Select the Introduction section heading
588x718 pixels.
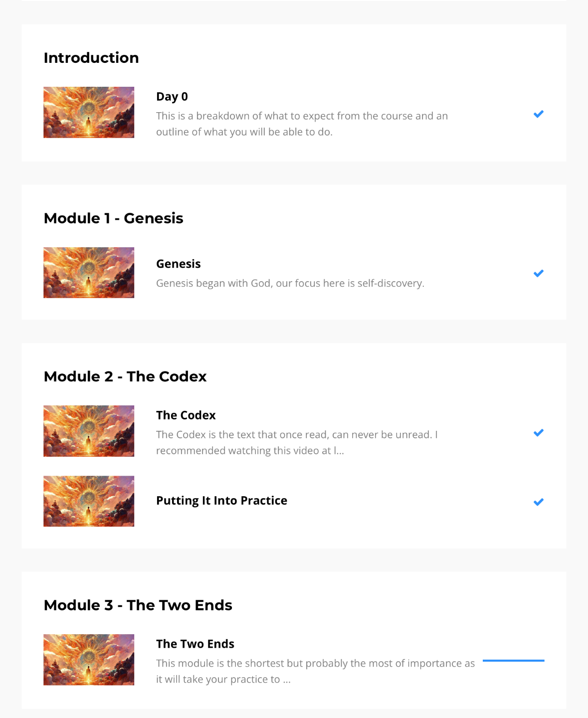pyautogui.click(x=91, y=58)
